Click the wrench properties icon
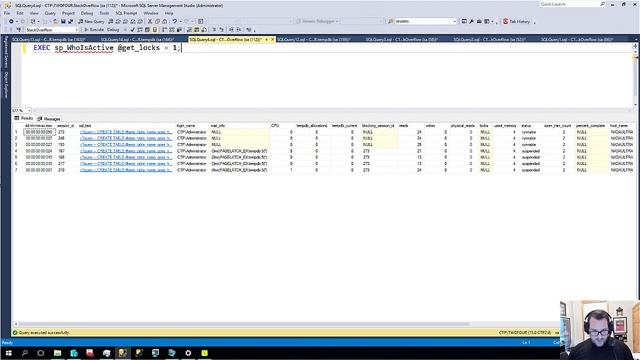The width and height of the screenshot is (640, 360). tap(471, 21)
